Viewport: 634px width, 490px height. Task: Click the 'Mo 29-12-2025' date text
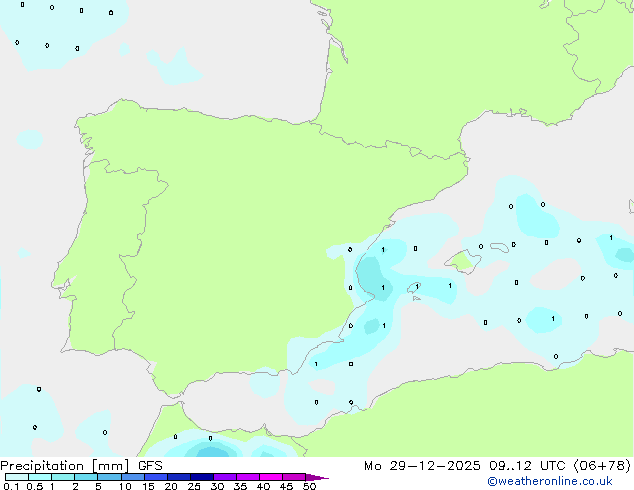(x=422, y=466)
